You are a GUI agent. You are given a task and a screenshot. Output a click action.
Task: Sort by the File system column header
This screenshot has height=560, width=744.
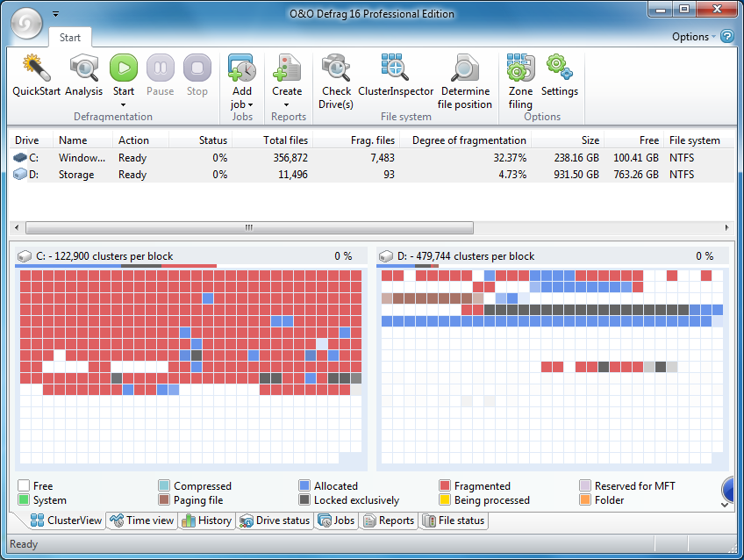pos(699,140)
